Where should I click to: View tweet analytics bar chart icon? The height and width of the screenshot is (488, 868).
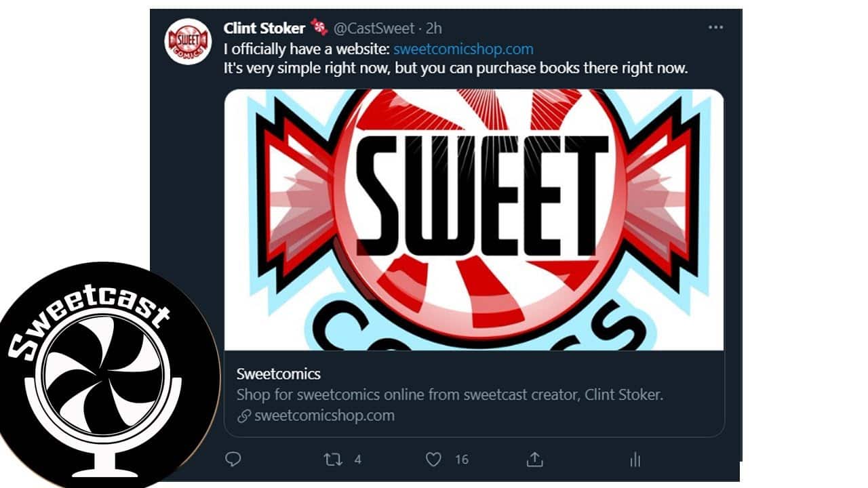pos(635,460)
